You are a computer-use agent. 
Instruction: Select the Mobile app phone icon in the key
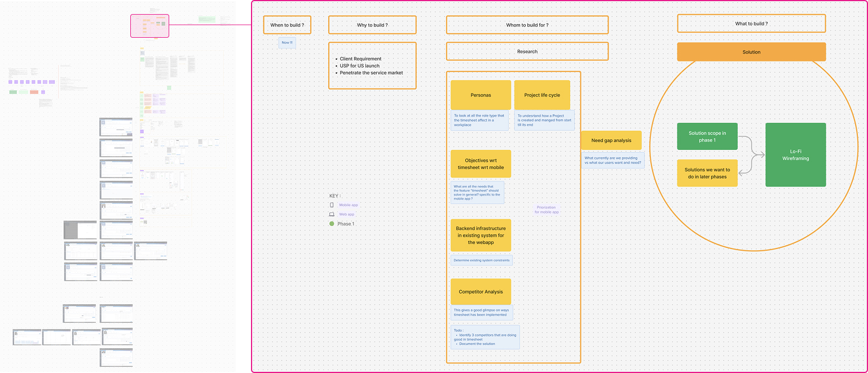click(331, 205)
